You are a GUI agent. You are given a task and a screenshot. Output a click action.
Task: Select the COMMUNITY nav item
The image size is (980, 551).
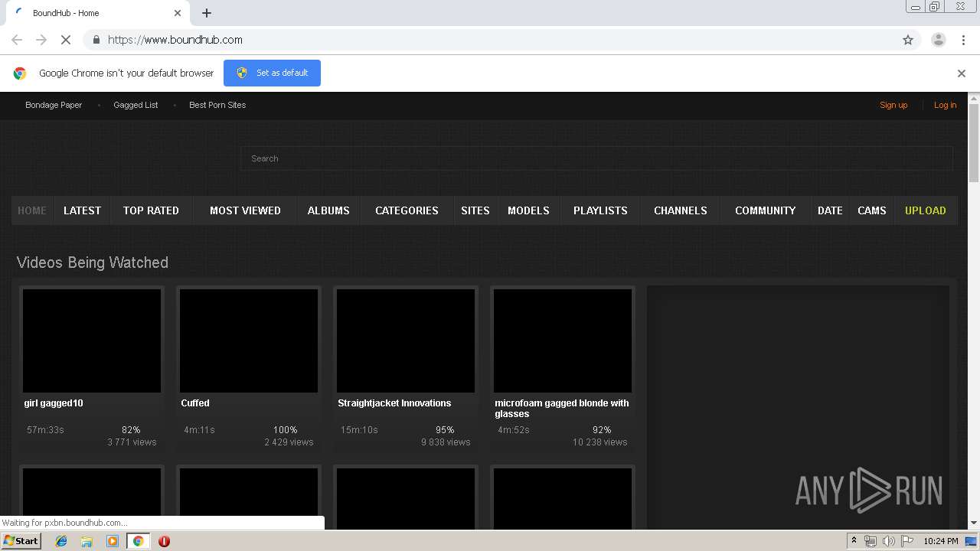765,210
